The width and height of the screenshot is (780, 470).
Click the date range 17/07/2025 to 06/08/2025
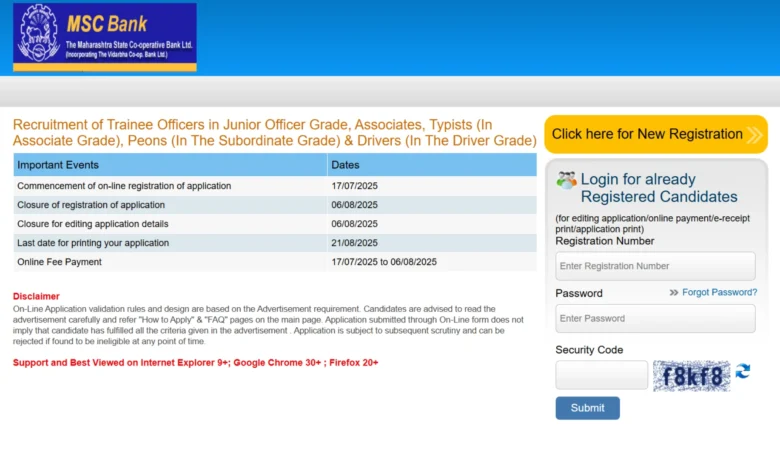(x=384, y=262)
